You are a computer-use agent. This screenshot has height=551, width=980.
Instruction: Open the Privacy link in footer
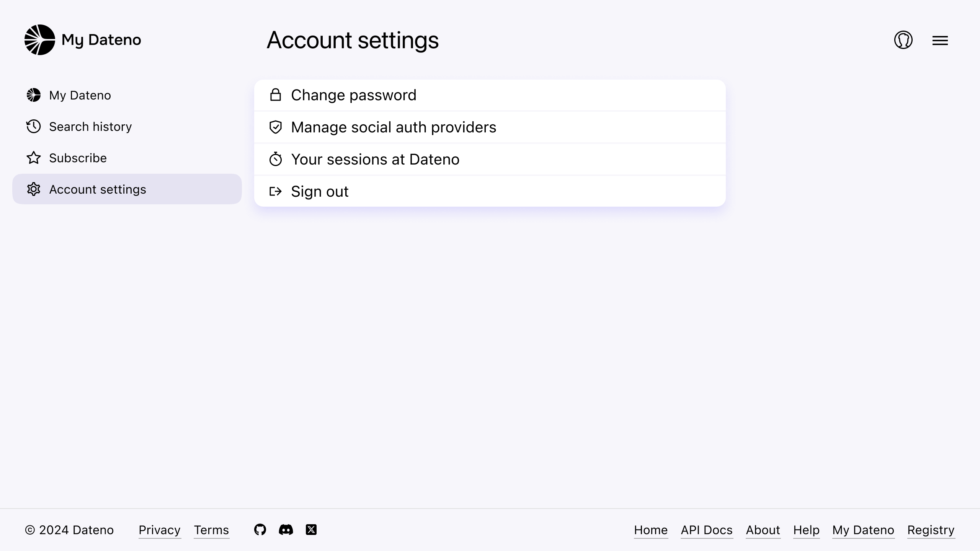click(159, 530)
